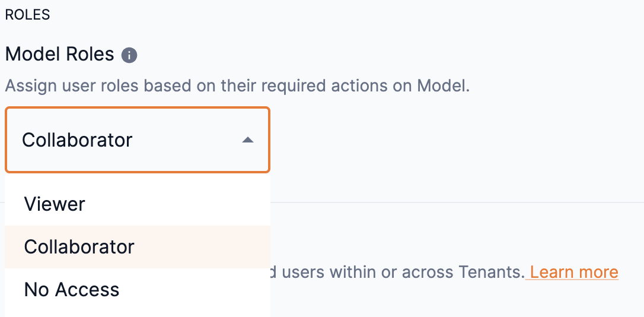Close the Model Roles dropdown list
The image size is (644, 317).
tap(248, 140)
